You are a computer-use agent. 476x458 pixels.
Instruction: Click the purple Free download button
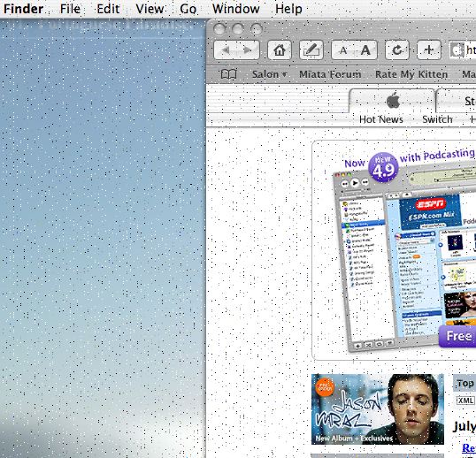coord(457,336)
